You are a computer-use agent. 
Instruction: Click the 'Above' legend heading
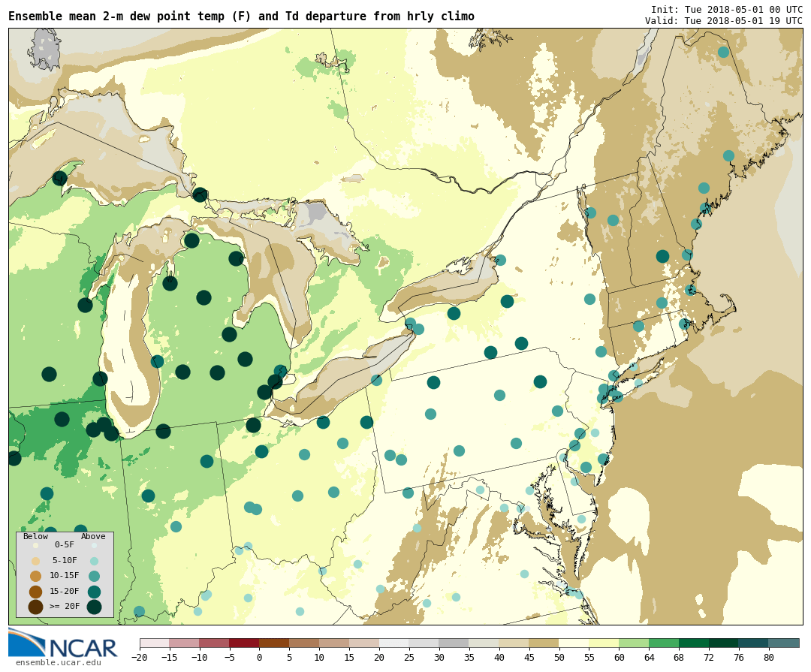pyautogui.click(x=93, y=536)
